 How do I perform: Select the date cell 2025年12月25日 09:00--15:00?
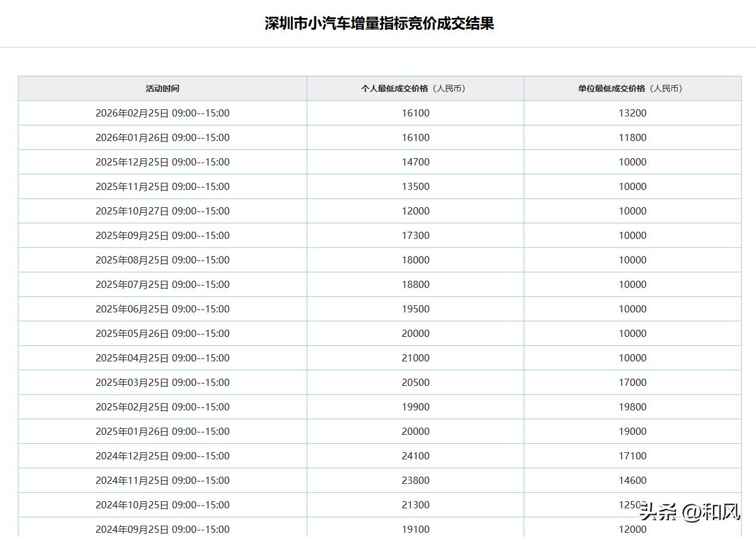pos(163,162)
